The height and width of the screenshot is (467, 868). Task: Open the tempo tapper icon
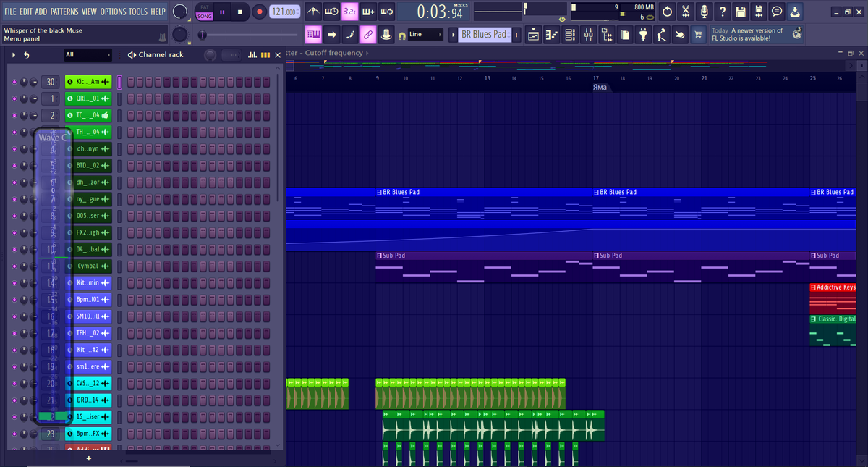coord(662,34)
